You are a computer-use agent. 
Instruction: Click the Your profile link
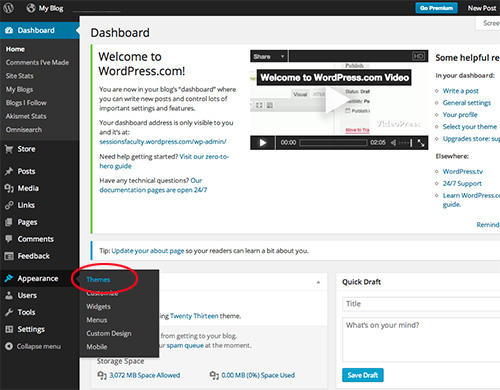(460, 115)
